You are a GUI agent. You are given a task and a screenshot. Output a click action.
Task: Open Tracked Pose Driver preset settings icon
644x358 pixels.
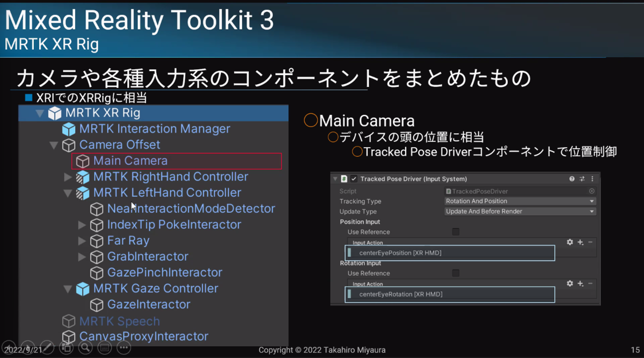click(x=582, y=179)
